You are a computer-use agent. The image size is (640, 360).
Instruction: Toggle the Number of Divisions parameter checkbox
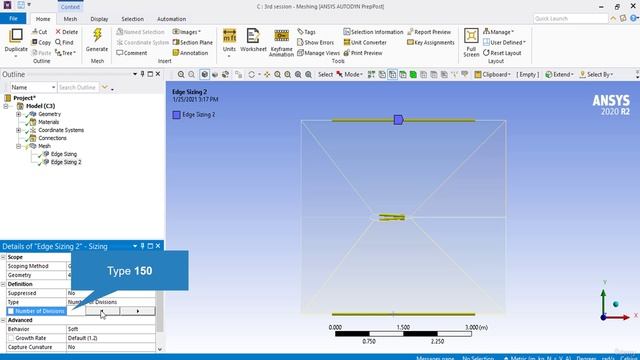coord(11,311)
